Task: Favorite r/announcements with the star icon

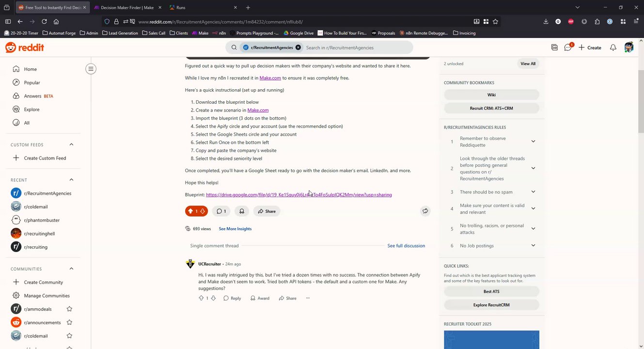Action: (69, 322)
